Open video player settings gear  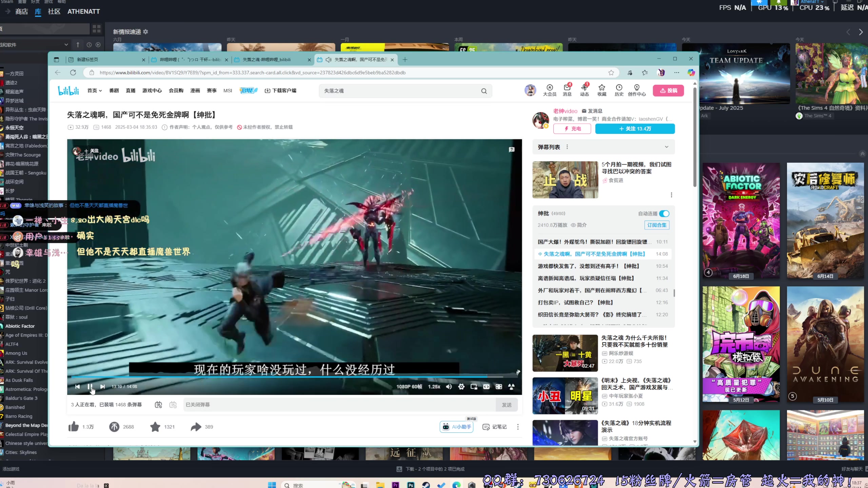point(461,387)
